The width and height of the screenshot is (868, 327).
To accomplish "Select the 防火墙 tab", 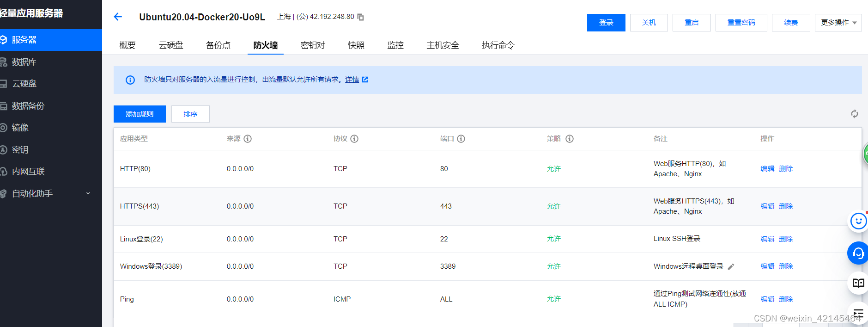I will click(266, 45).
